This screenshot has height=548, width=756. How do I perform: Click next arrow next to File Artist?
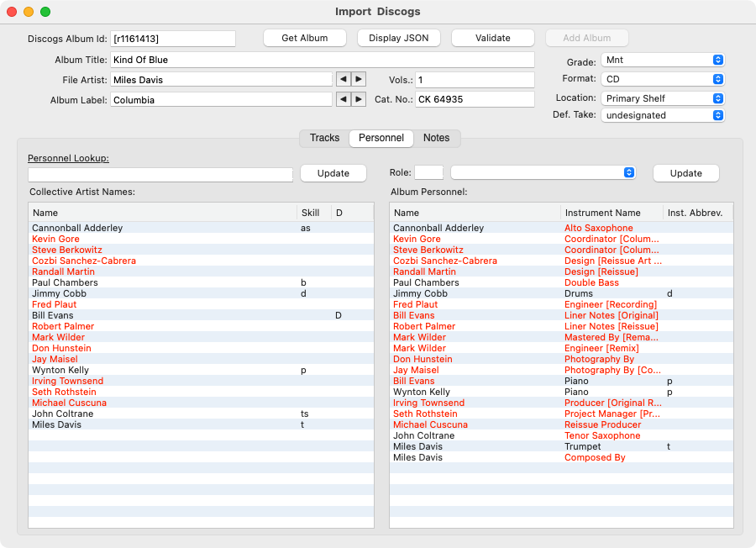[x=359, y=79]
